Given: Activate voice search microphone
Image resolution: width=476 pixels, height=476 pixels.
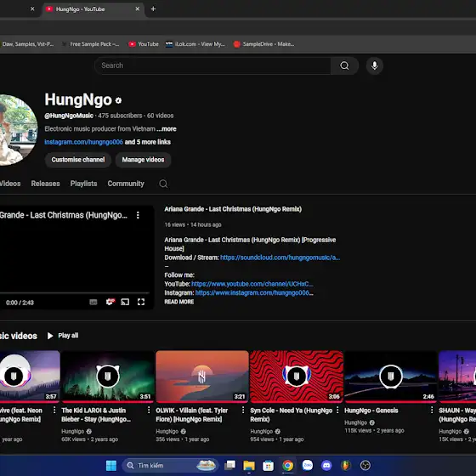Looking at the screenshot, I should [374, 65].
